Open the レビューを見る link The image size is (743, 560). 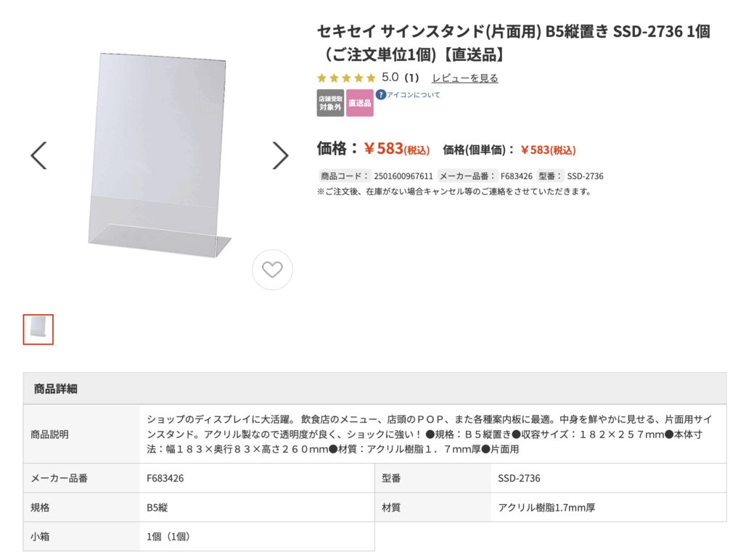click(464, 78)
